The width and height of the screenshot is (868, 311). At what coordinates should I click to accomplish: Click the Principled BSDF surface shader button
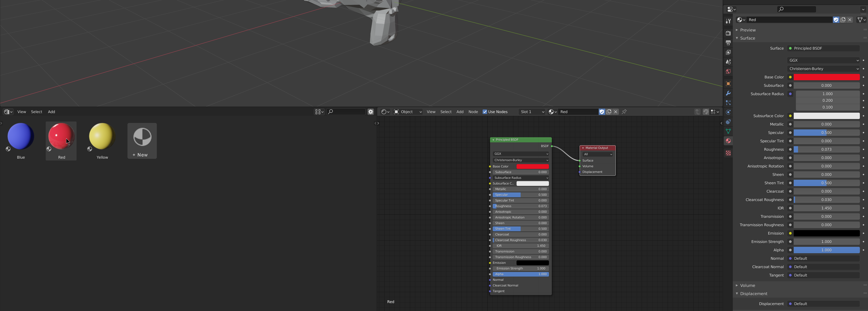pos(824,48)
